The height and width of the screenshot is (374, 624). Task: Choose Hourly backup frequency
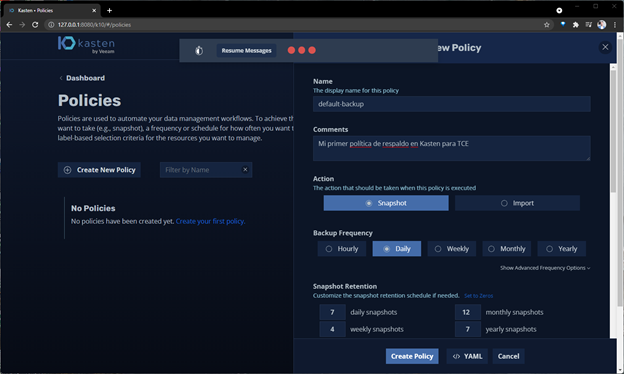(x=342, y=249)
